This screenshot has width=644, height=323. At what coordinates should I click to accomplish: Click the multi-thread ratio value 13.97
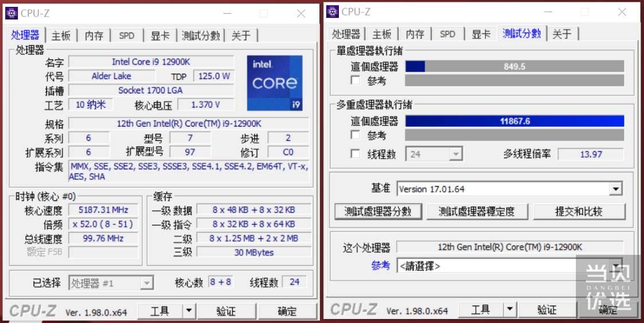click(591, 154)
